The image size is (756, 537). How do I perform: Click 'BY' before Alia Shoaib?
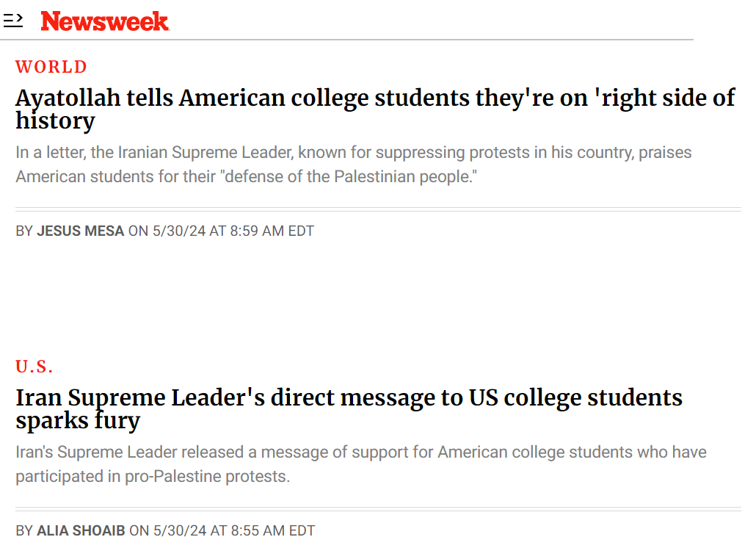24,530
